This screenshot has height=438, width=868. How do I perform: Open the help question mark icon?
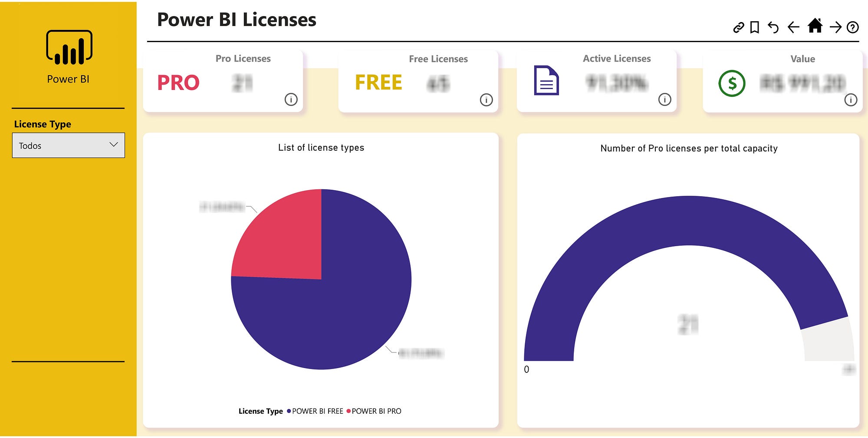[x=853, y=27]
